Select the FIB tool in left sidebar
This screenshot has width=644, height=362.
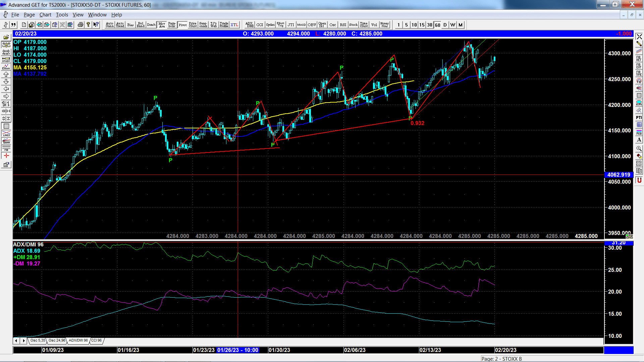(x=6, y=148)
